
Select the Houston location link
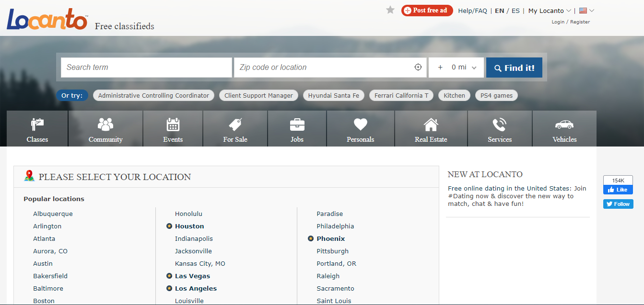[x=189, y=226]
